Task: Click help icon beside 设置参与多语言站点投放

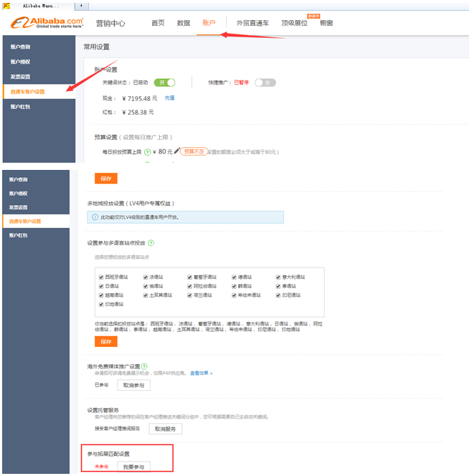Action: (151, 243)
